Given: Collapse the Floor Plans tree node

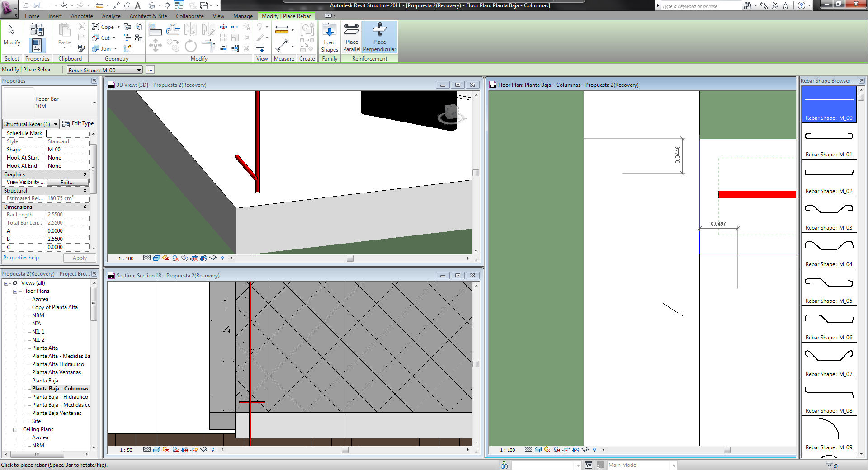Looking at the screenshot, I should click(x=15, y=291).
